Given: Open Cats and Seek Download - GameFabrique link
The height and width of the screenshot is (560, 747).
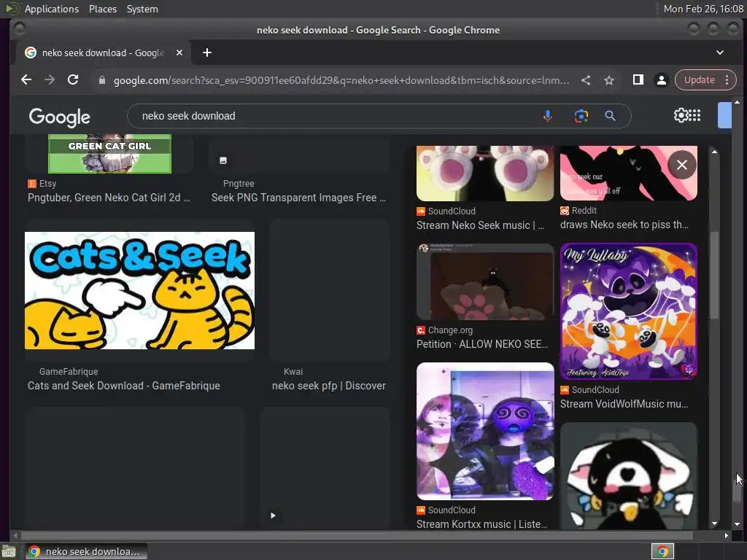Looking at the screenshot, I should pyautogui.click(x=124, y=386).
